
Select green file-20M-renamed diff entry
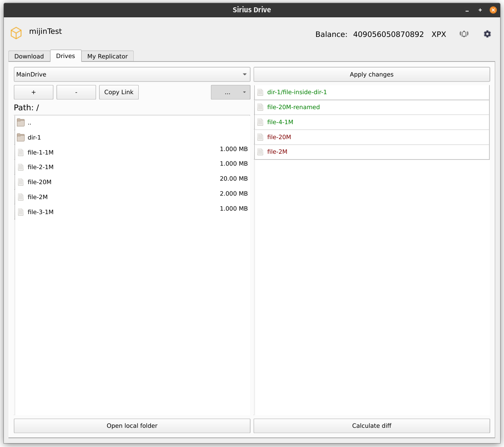(x=371, y=107)
